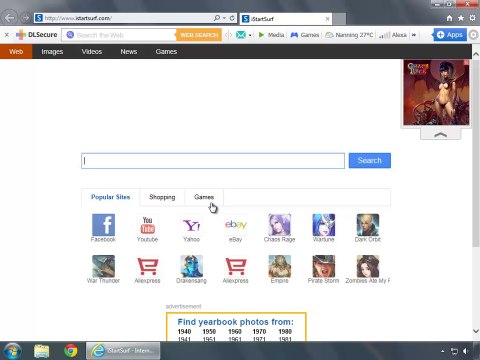Click 1940 in the yearbook ad
480x360 pixels.
click(x=184, y=332)
